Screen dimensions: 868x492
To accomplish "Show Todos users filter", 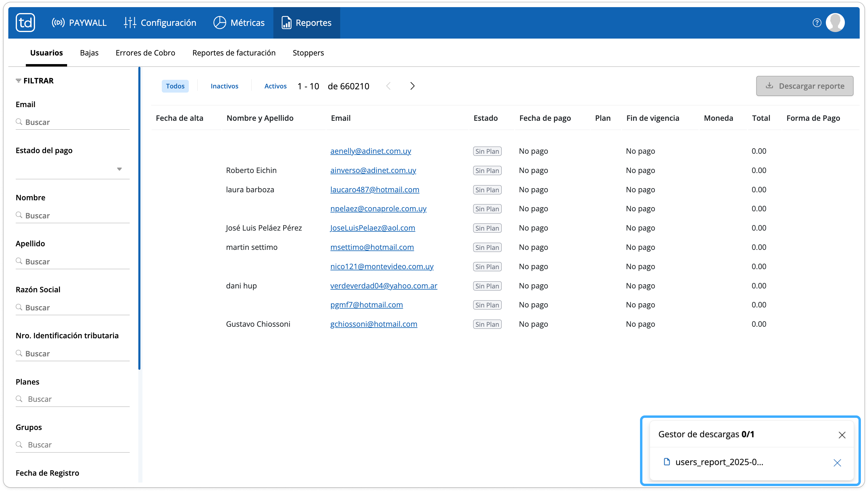I will click(x=175, y=86).
